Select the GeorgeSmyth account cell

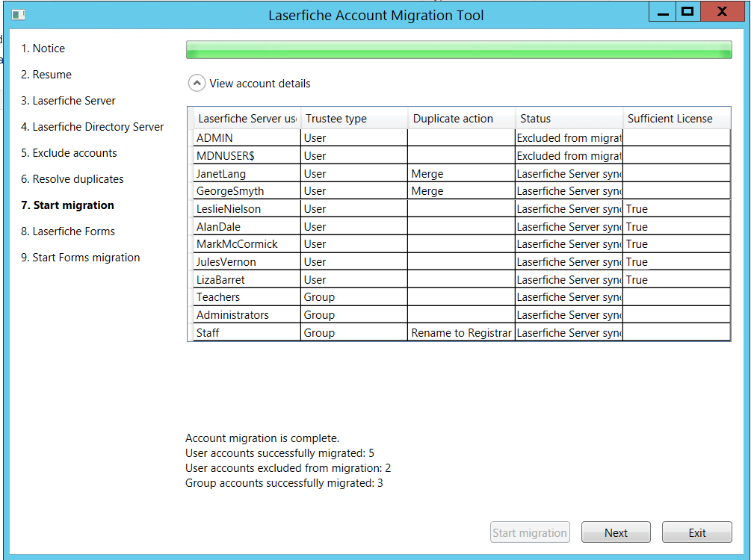[247, 191]
